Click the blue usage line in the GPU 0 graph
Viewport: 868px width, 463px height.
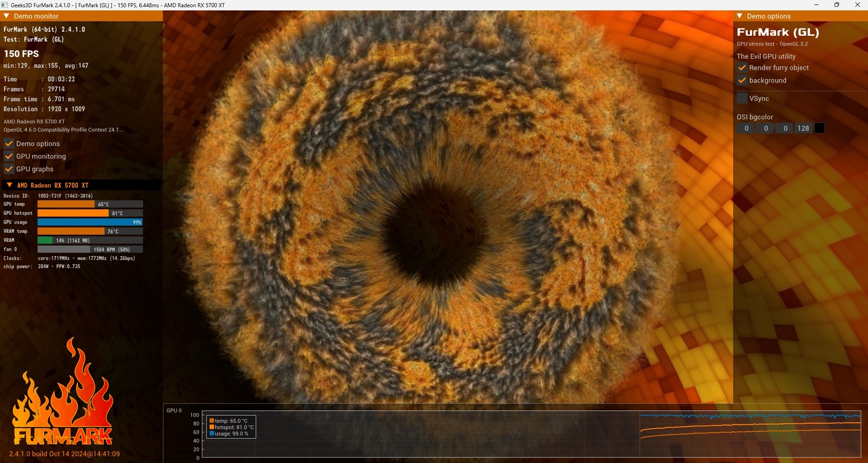tap(750, 416)
